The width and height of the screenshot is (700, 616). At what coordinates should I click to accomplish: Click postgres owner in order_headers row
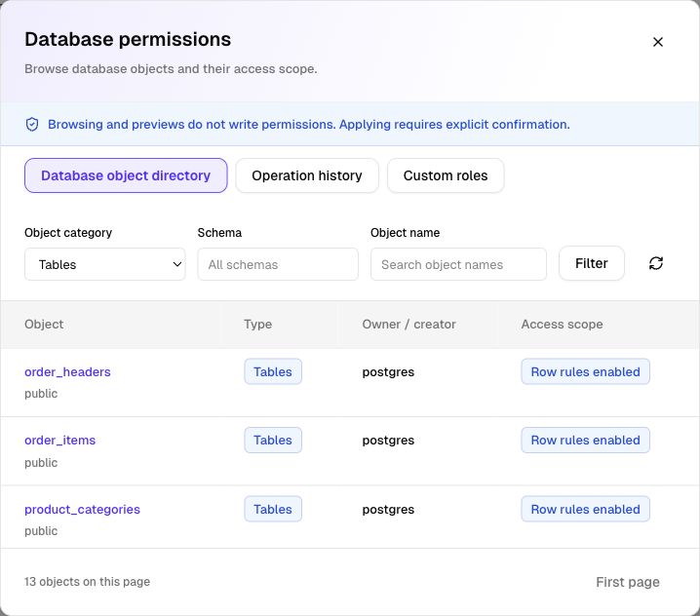[388, 372]
